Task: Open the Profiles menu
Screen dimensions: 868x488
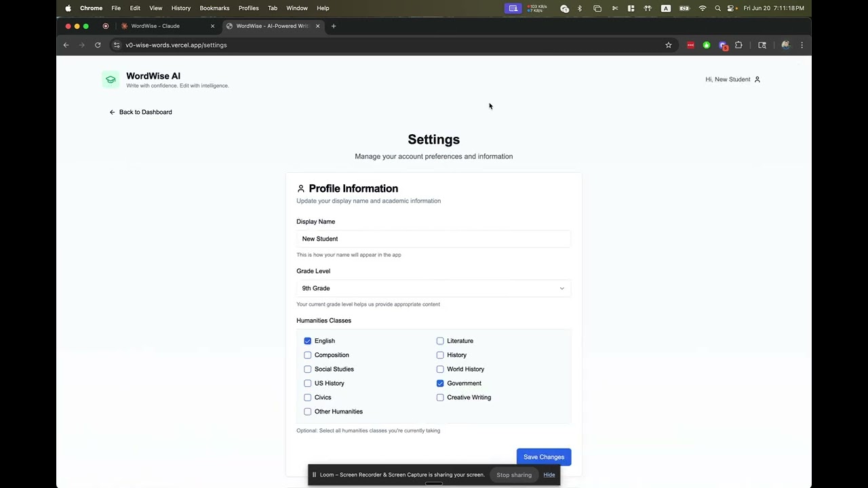Action: click(248, 8)
